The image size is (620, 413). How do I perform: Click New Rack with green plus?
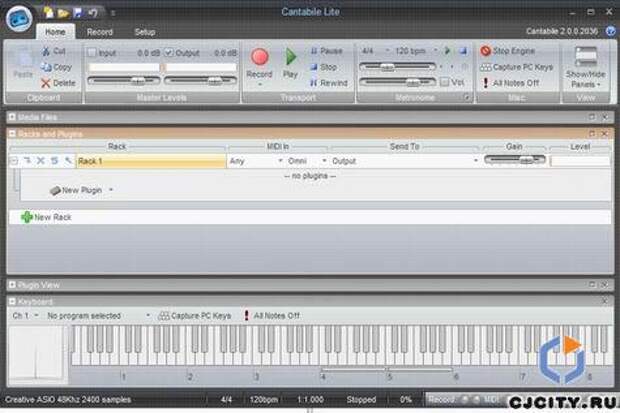(46, 217)
